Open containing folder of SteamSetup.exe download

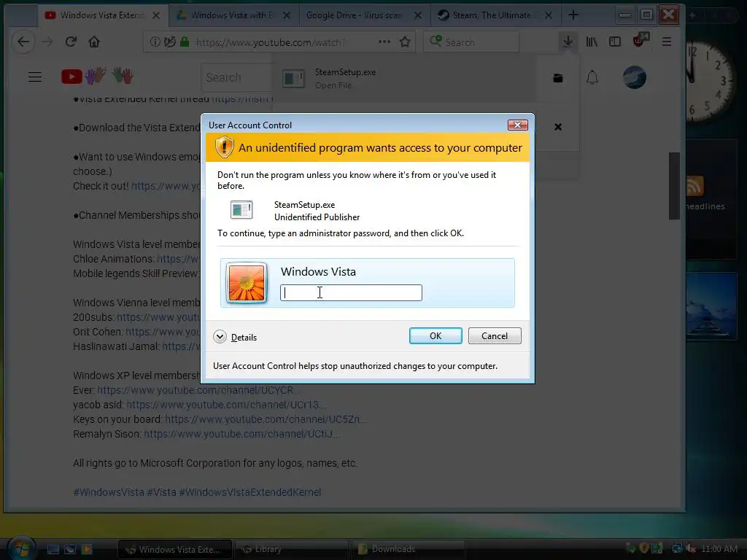tap(558, 78)
